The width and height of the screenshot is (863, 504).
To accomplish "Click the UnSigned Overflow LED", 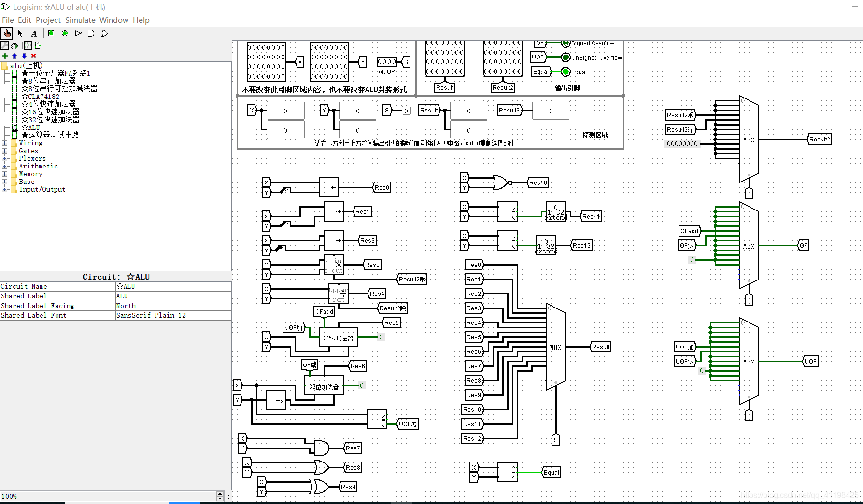I will click(x=566, y=57).
